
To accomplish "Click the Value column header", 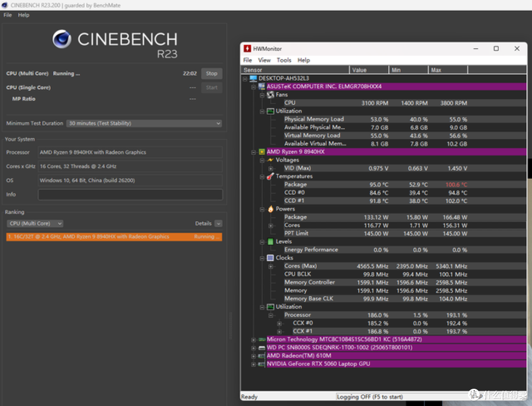I will [369, 70].
